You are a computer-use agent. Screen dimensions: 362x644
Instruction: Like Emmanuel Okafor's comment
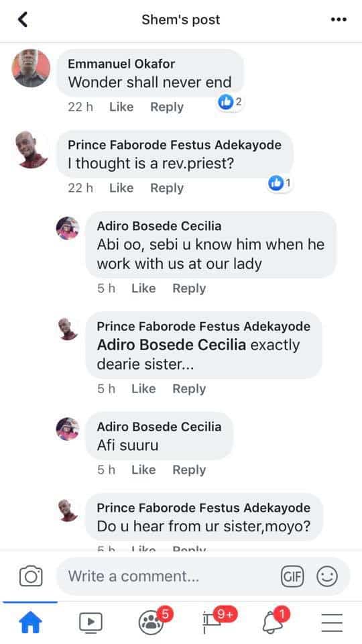(121, 107)
